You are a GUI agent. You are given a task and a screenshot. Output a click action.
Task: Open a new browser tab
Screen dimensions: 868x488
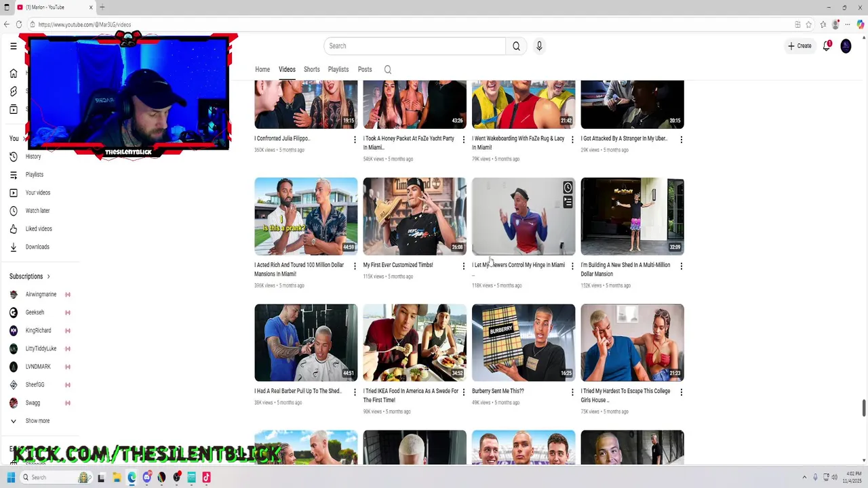(102, 7)
